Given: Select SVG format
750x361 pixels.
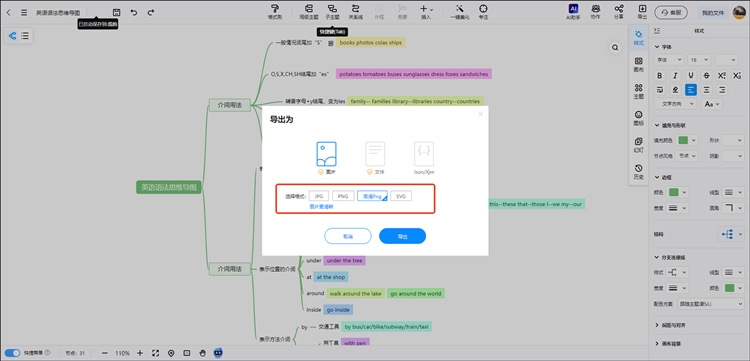Looking at the screenshot, I should coord(401,196).
